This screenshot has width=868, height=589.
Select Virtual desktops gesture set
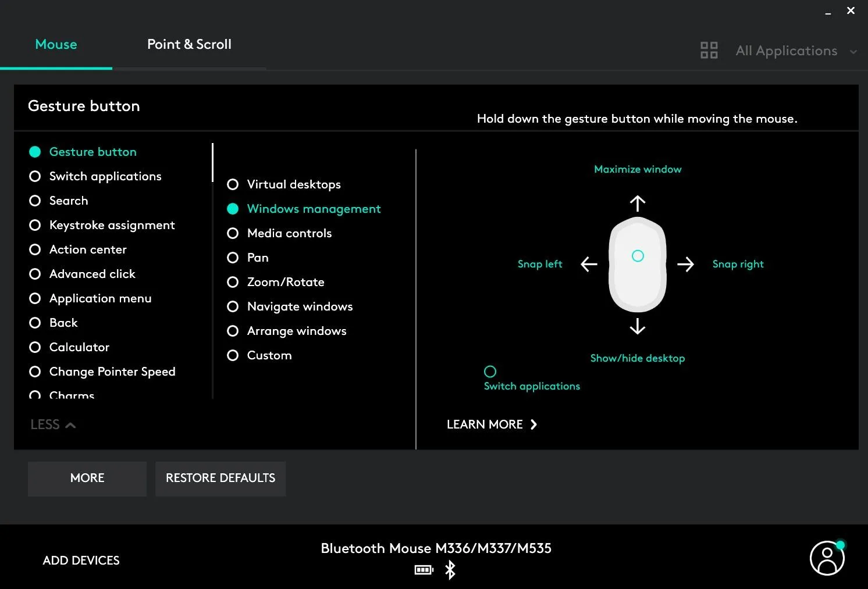point(233,184)
